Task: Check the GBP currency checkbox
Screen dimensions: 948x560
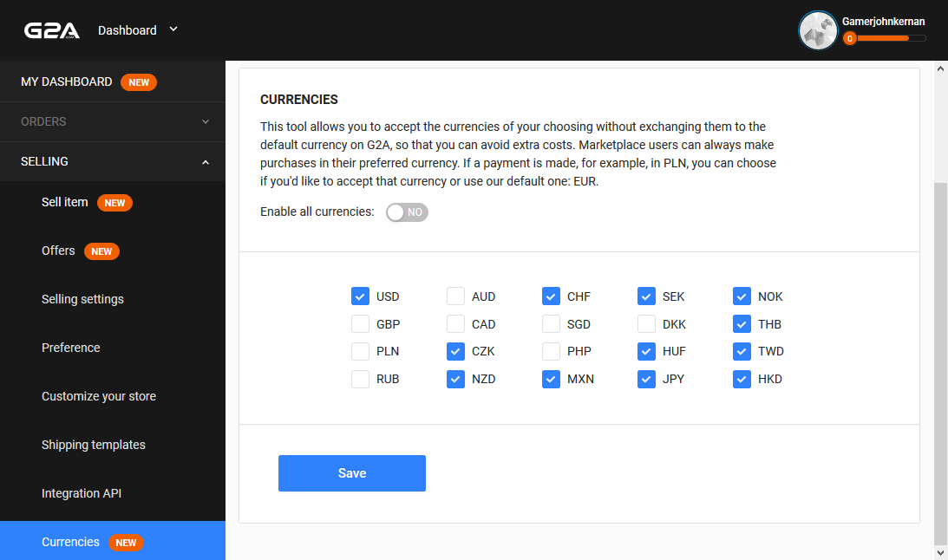Action: tap(360, 324)
